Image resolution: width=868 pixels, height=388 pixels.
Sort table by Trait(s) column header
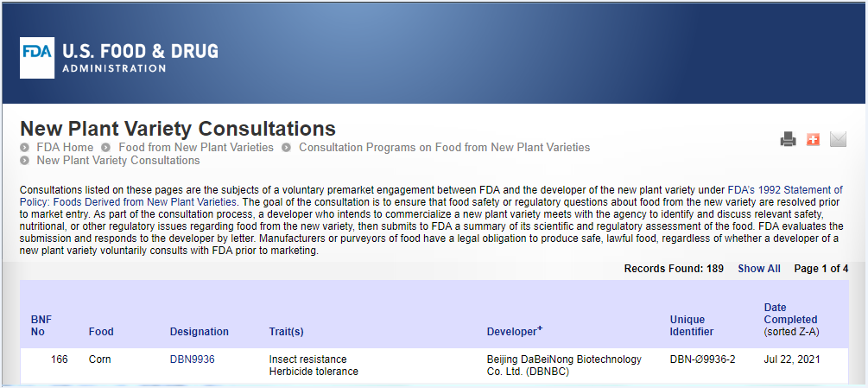pyautogui.click(x=286, y=332)
